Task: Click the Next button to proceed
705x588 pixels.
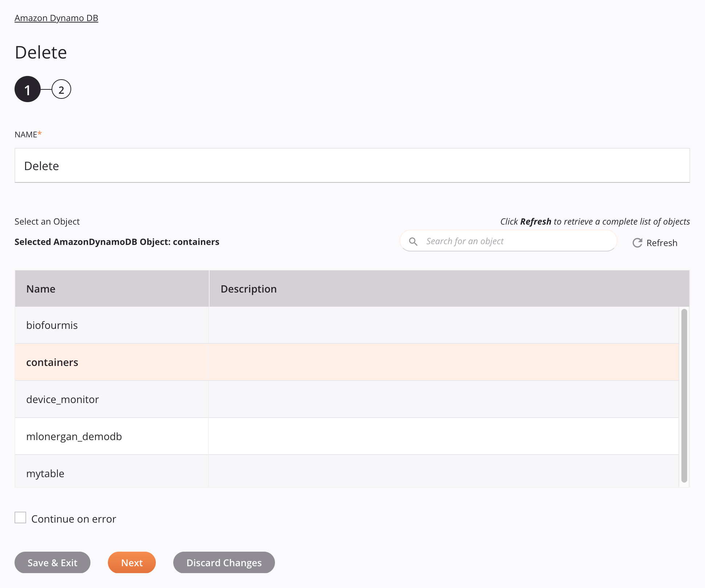Action: click(x=132, y=562)
